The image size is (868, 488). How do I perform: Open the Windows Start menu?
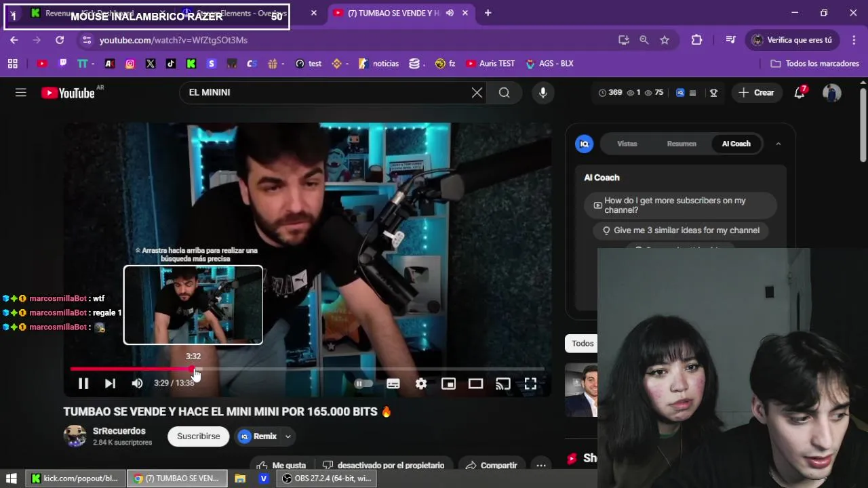(12, 479)
